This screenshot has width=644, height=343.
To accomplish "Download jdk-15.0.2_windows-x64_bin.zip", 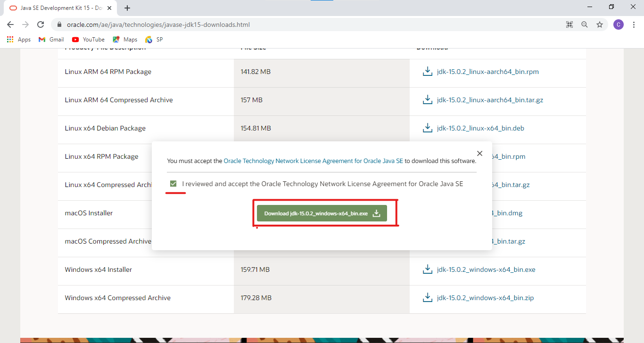I will click(485, 298).
